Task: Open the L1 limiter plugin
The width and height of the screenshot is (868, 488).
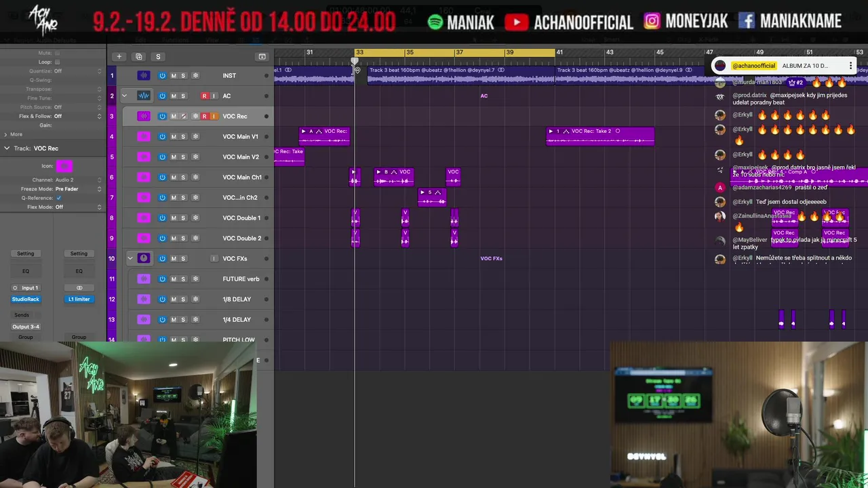Action: point(79,299)
